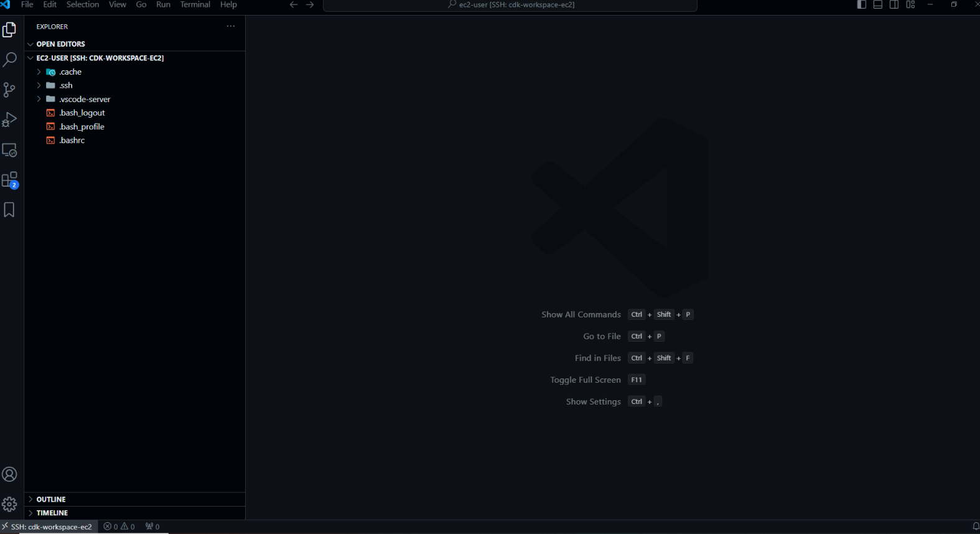Expand the Outline section
The image size is (980, 534).
coord(134,499)
